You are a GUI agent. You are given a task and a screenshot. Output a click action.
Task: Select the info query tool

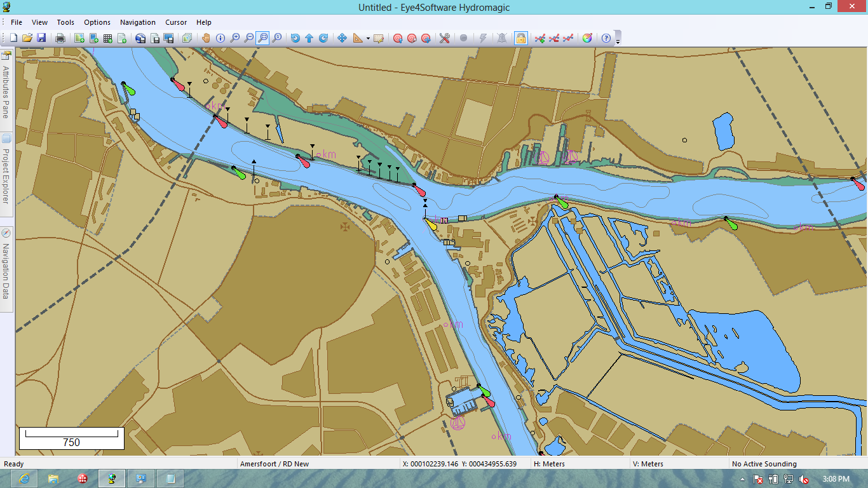(220, 38)
